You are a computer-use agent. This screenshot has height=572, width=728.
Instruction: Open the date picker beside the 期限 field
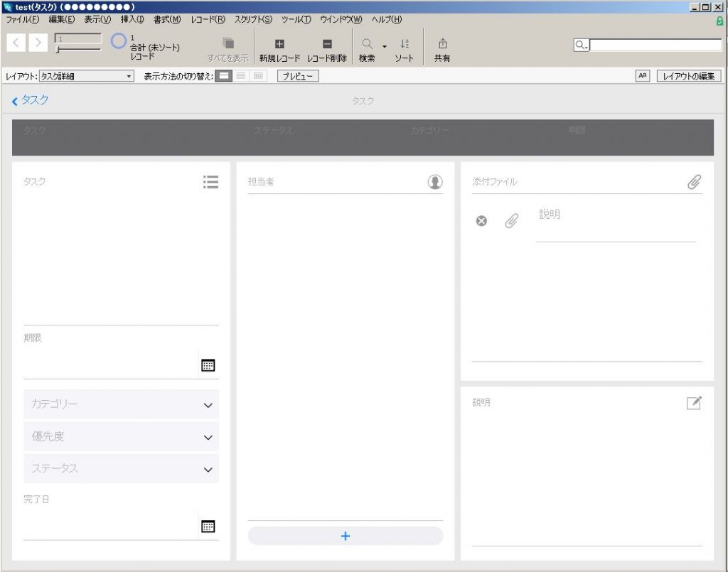coord(208,365)
